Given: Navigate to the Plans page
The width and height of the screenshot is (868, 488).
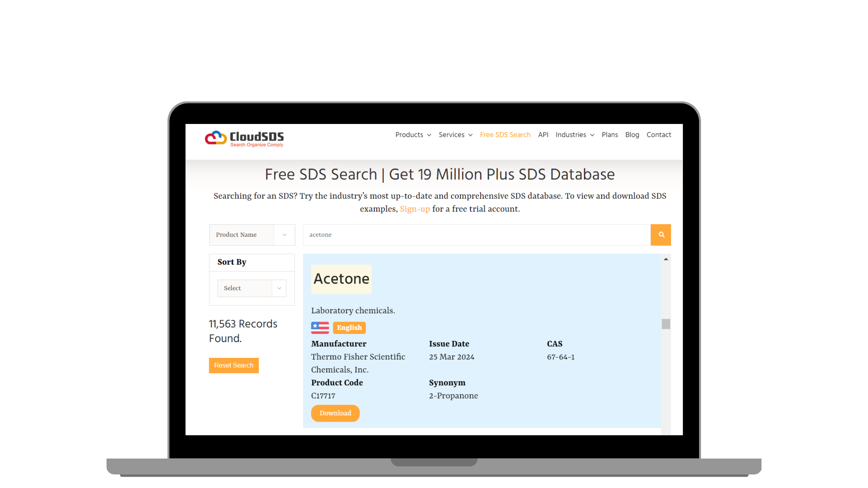Looking at the screenshot, I should pos(610,135).
